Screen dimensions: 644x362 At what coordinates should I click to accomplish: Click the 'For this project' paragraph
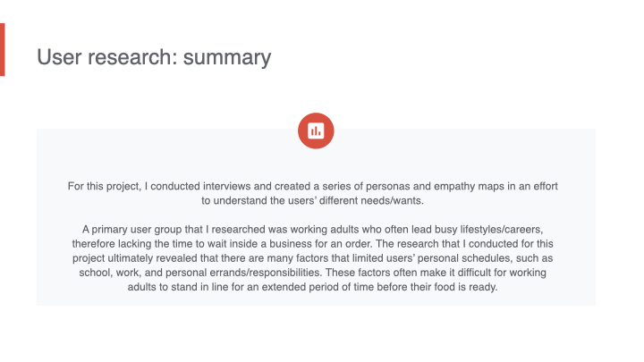(x=315, y=193)
